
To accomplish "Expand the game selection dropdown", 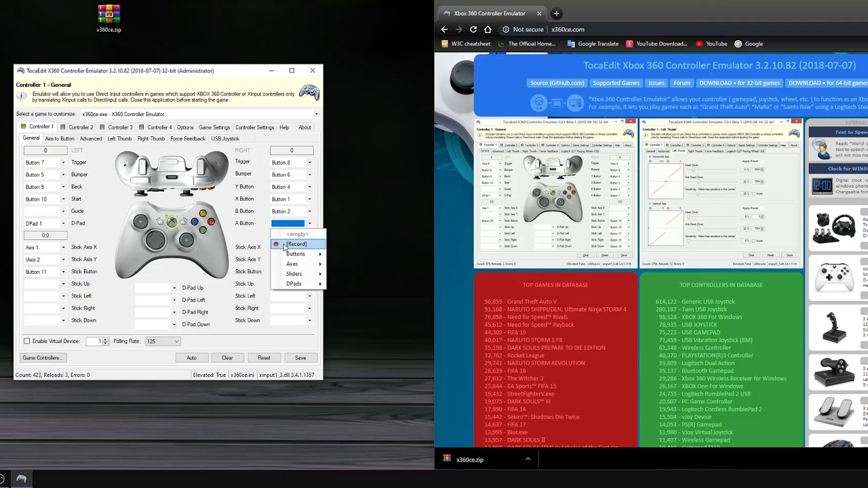I will [316, 114].
